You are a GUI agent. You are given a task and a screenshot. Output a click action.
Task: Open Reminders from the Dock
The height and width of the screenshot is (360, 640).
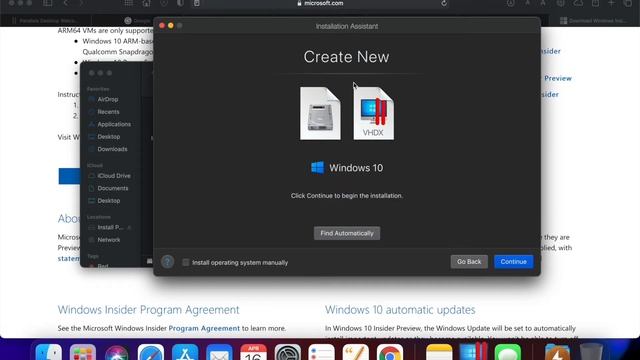322,353
